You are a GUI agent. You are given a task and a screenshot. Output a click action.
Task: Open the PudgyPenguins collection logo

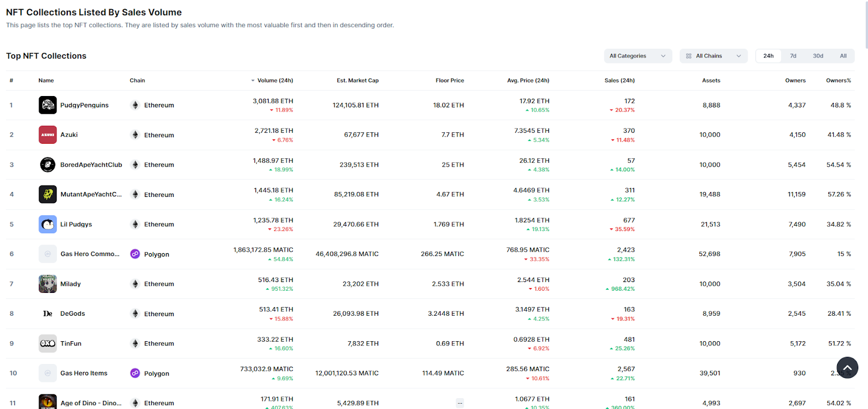[x=48, y=105]
